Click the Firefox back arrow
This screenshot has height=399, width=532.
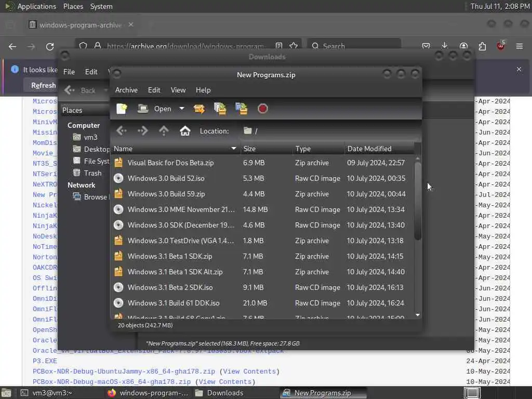12,46
